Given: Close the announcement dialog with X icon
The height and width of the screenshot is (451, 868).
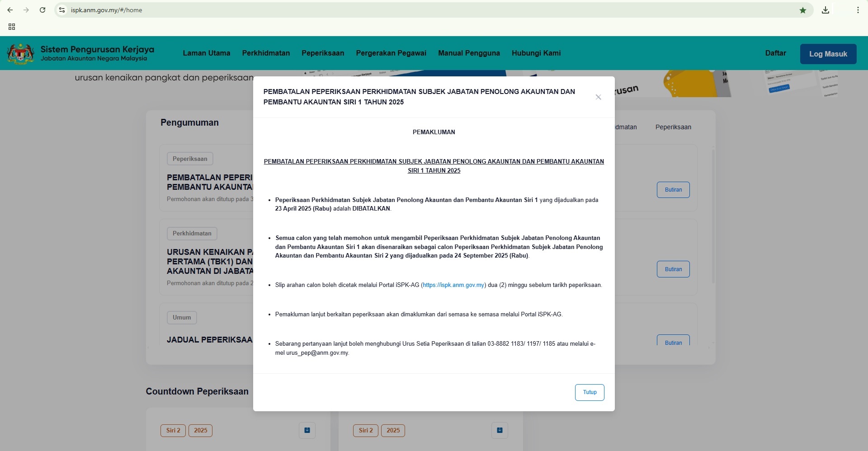Looking at the screenshot, I should 598,97.
